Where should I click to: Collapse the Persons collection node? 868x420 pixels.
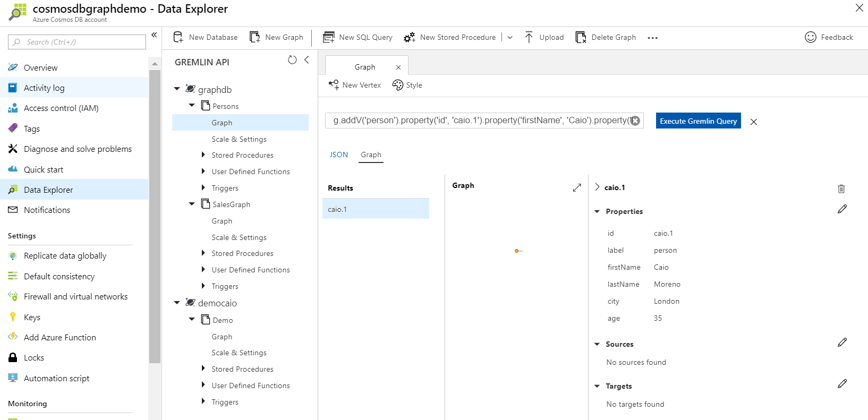(x=192, y=106)
